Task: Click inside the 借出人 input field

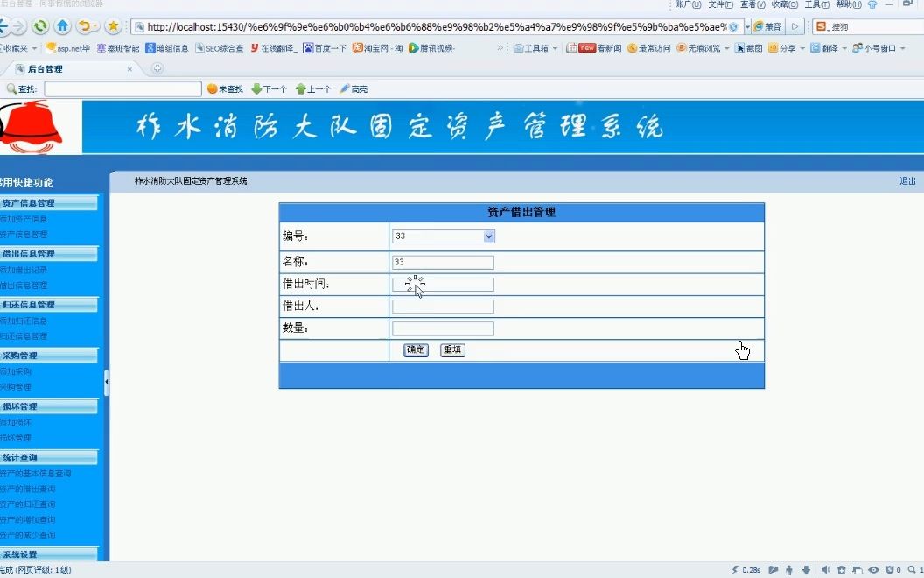Action: pos(443,307)
